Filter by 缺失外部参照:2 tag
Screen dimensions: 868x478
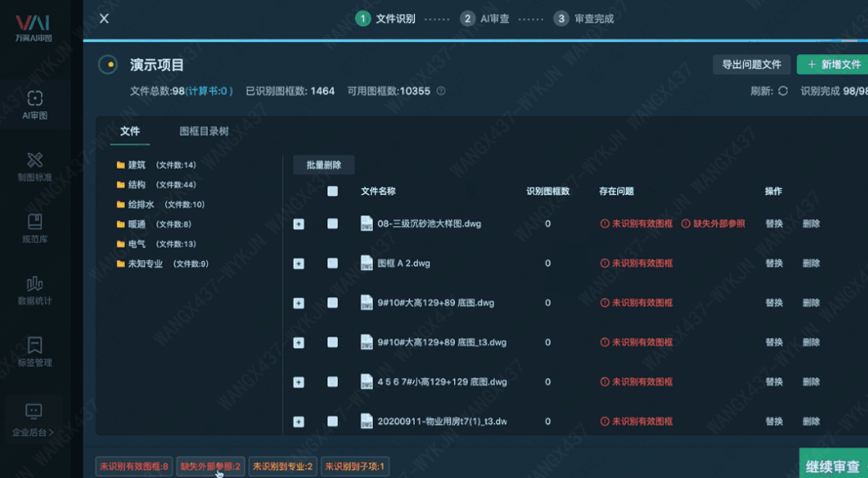tap(210, 467)
